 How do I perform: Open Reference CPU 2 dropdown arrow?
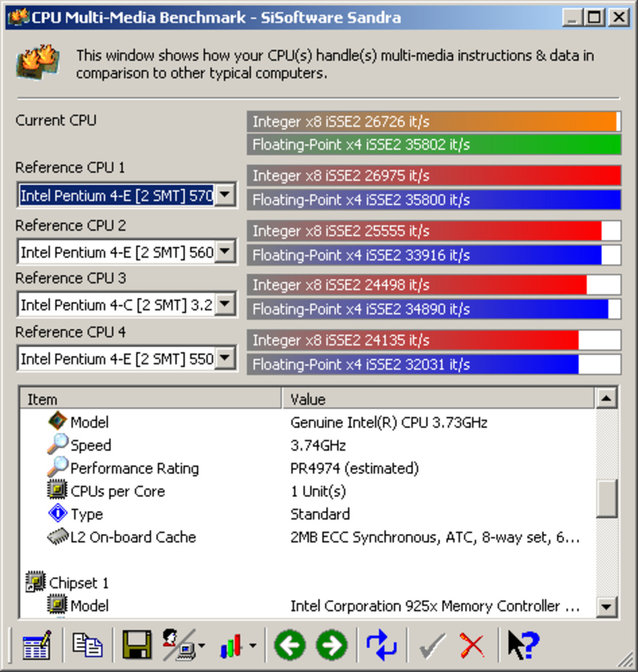point(225,252)
